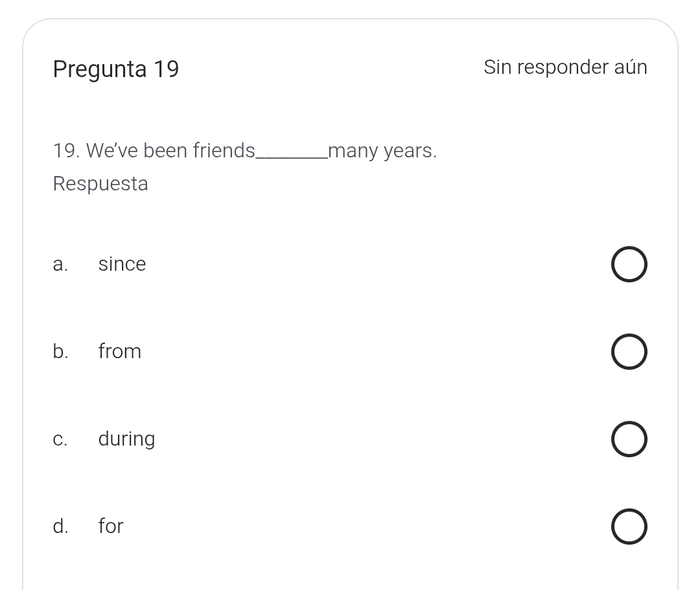Click the "from" answer text
The width and height of the screenshot is (700, 590).
[x=119, y=352]
